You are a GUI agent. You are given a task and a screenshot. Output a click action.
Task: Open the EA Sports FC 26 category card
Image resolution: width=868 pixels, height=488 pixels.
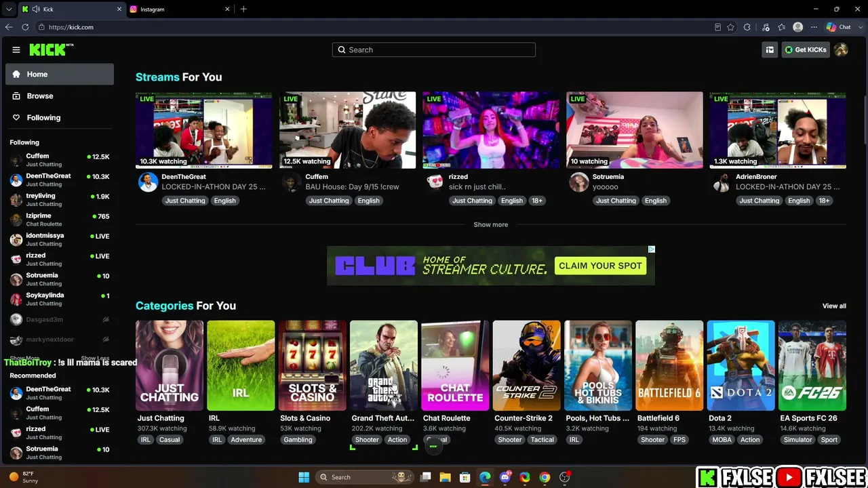(x=812, y=365)
